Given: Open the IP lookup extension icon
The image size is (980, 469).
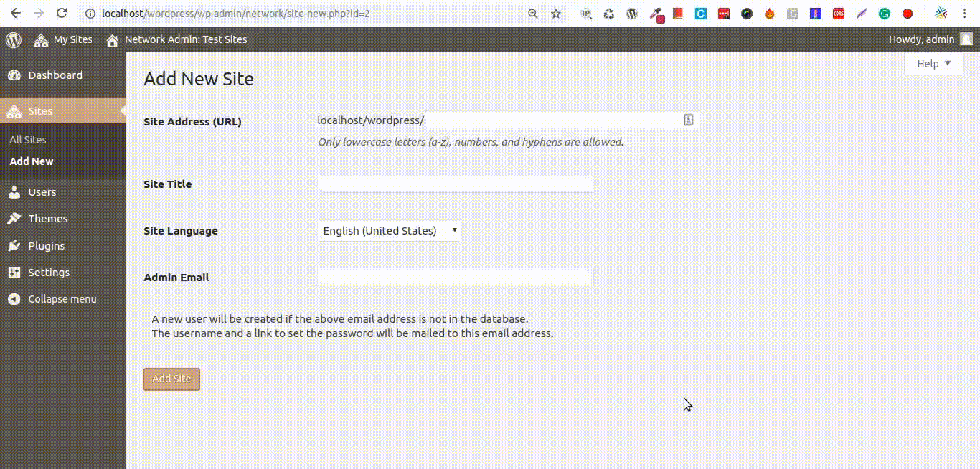Looking at the screenshot, I should coord(586,14).
